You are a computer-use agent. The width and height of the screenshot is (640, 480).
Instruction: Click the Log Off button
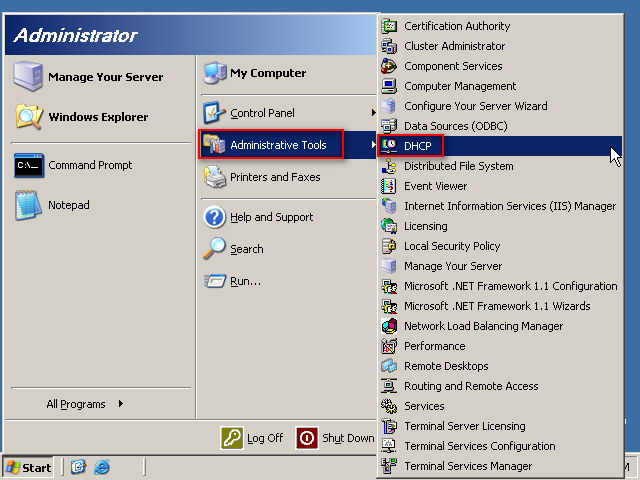pos(252,438)
